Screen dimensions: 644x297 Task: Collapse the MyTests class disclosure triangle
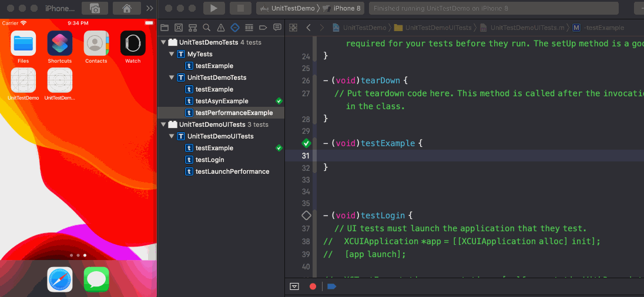coord(172,54)
